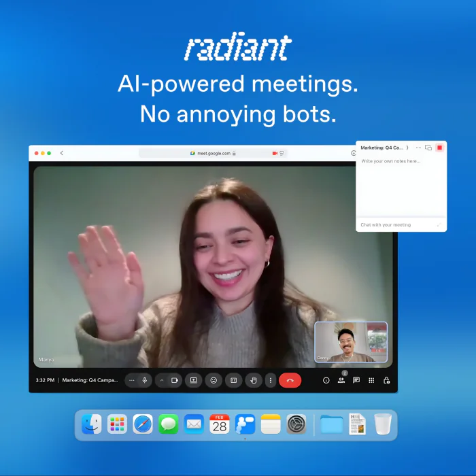Click the 'Marketing: Q4 Campa...' meeting title

click(x=90, y=380)
